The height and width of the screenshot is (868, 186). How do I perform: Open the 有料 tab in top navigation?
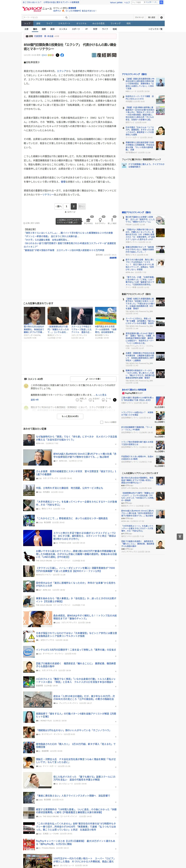(x=128, y=24)
